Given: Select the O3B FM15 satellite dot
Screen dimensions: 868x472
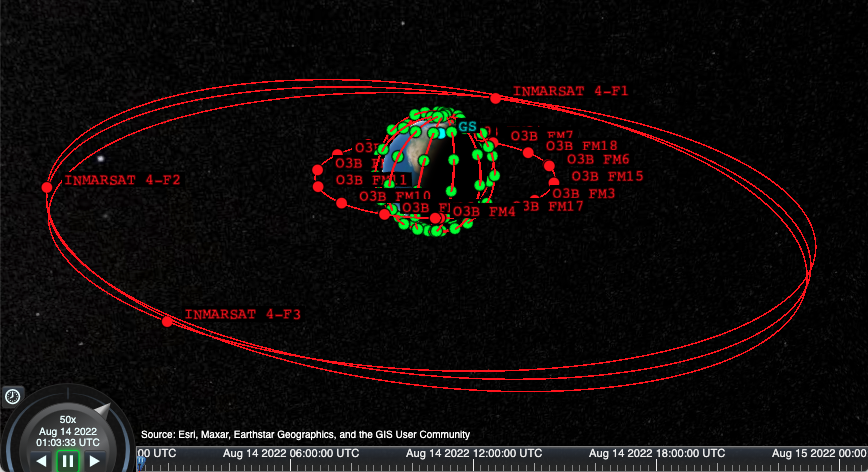Looking at the screenshot, I should 554,181.
